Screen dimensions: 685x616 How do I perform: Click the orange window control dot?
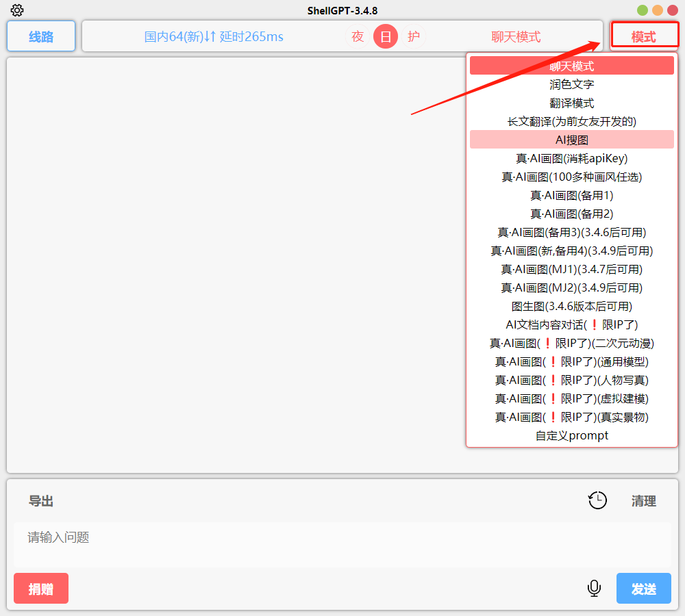pyautogui.click(x=658, y=10)
